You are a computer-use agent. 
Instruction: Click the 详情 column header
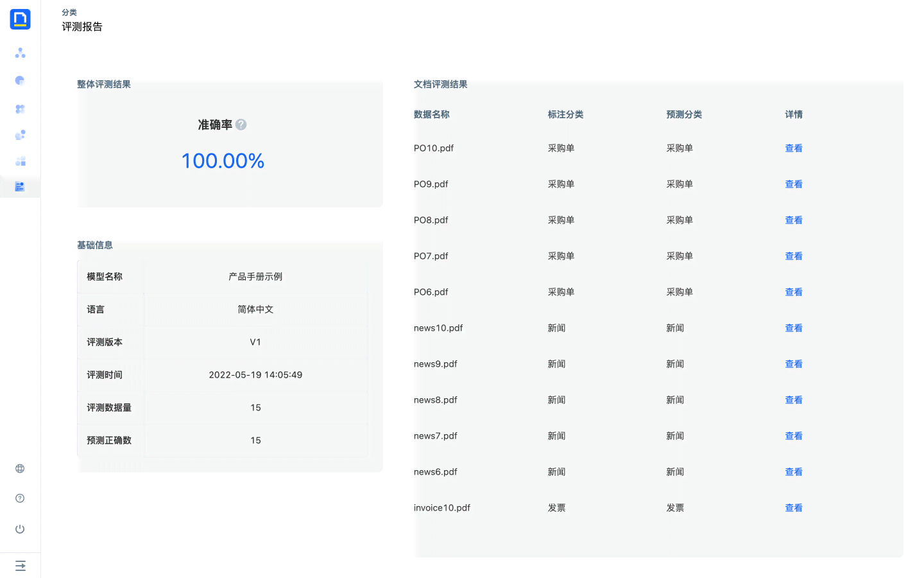point(794,114)
